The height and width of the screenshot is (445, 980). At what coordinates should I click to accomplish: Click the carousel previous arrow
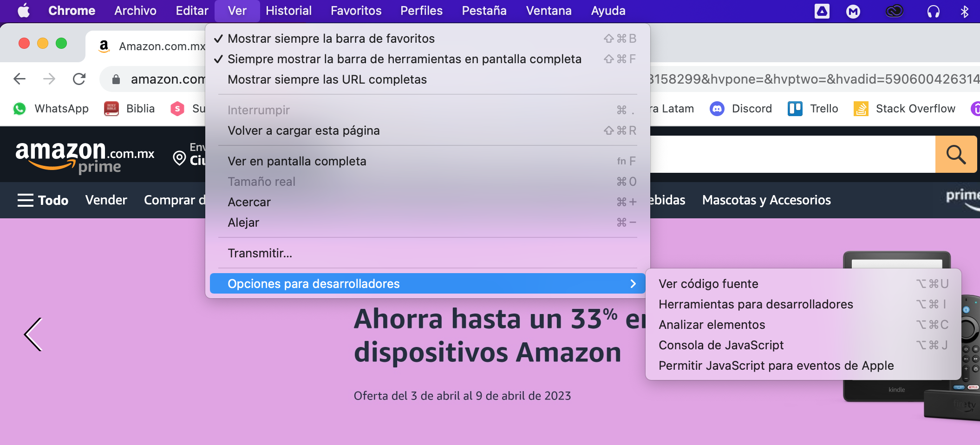pyautogui.click(x=33, y=334)
